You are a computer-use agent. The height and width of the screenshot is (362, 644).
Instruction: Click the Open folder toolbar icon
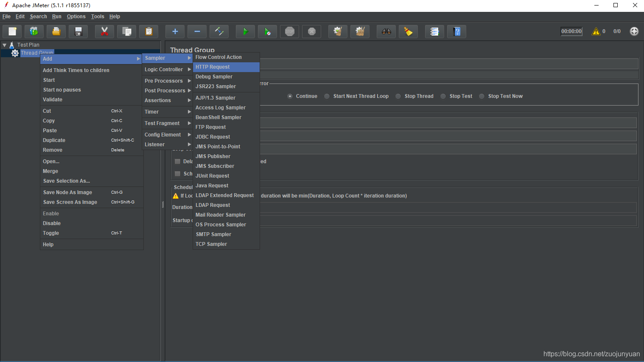click(x=56, y=31)
